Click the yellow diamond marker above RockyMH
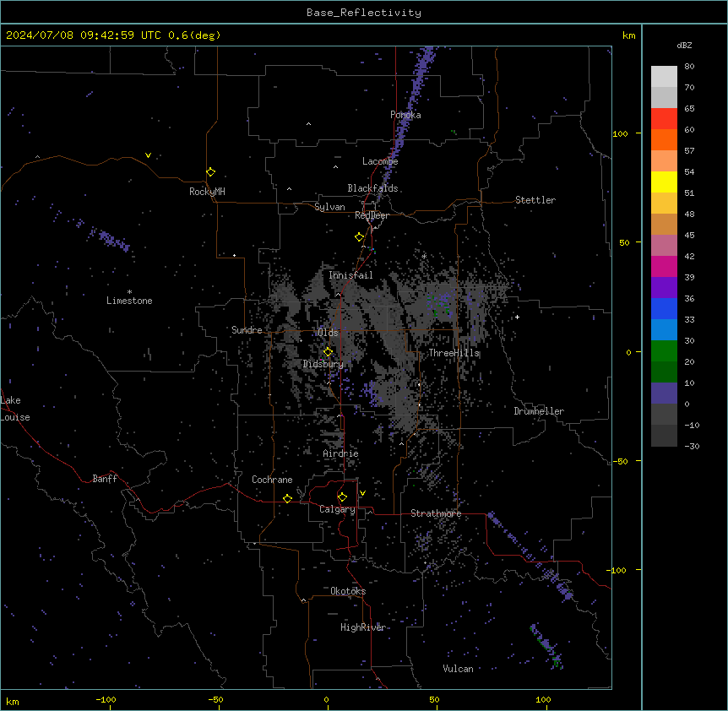The width and height of the screenshot is (728, 711). click(x=211, y=172)
